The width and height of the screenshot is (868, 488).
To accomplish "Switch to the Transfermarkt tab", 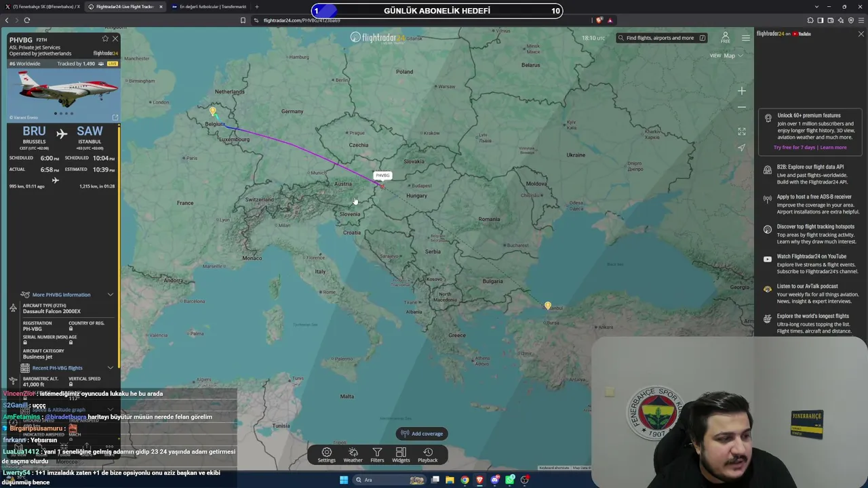I will click(x=209, y=7).
